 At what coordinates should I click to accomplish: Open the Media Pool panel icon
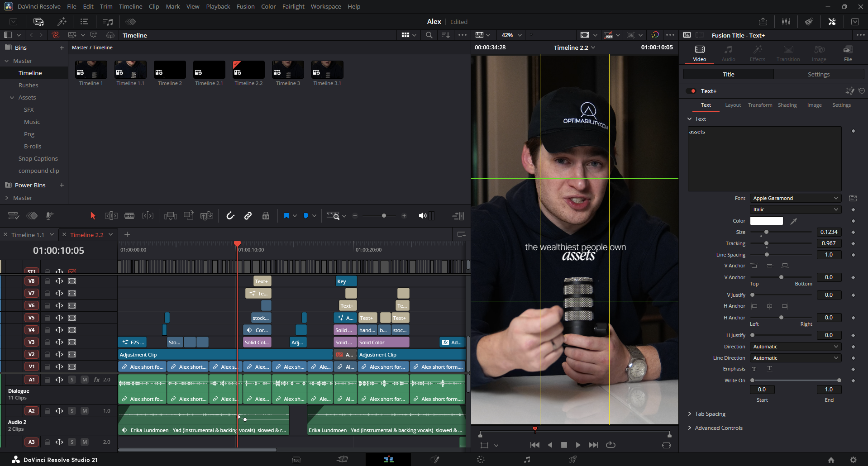(38, 22)
